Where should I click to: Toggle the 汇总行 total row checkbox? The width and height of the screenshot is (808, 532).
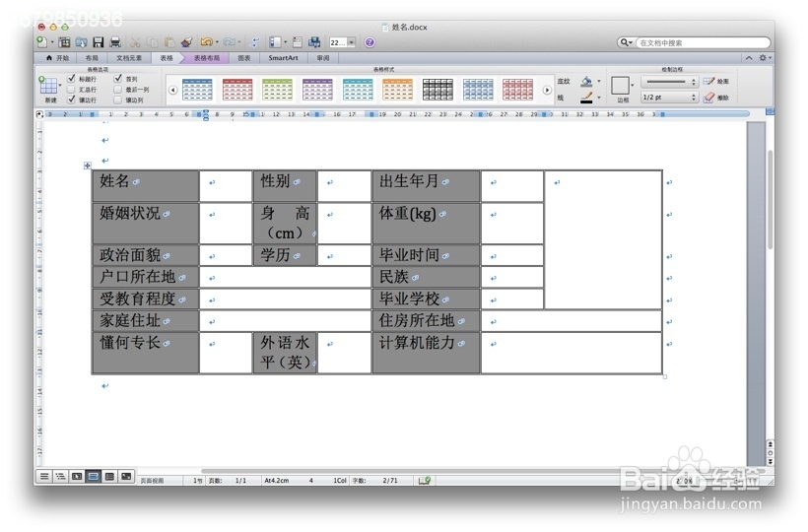71,90
